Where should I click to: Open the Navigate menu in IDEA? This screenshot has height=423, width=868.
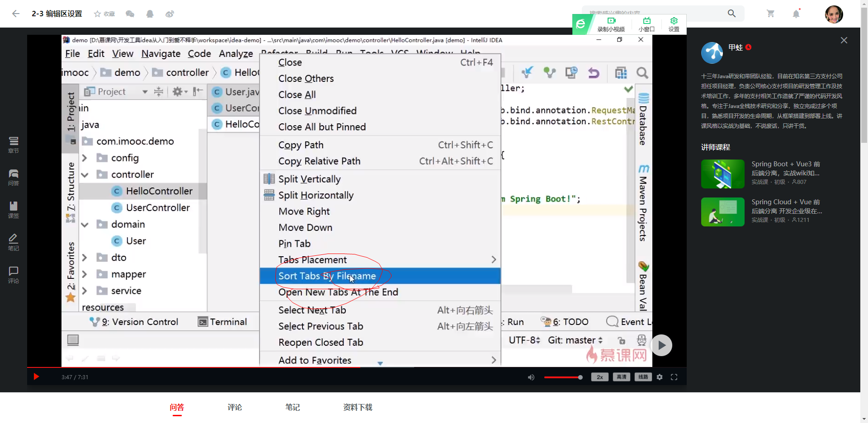161,53
